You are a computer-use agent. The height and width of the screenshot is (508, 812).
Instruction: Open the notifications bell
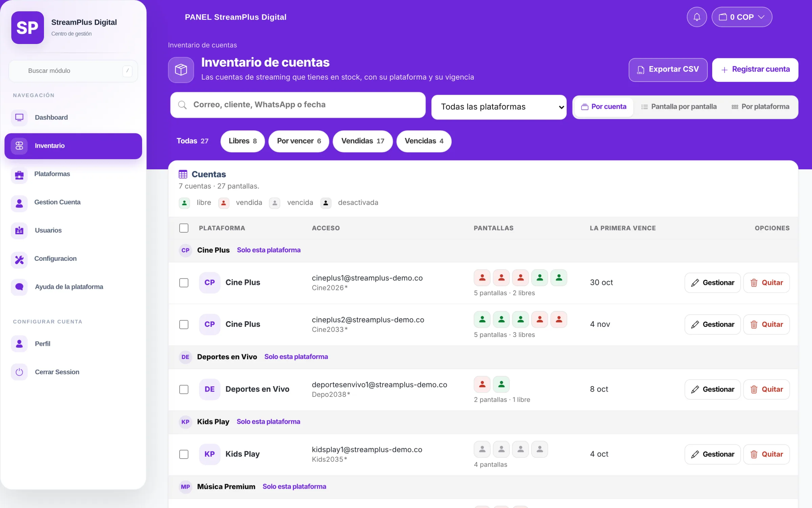click(697, 17)
